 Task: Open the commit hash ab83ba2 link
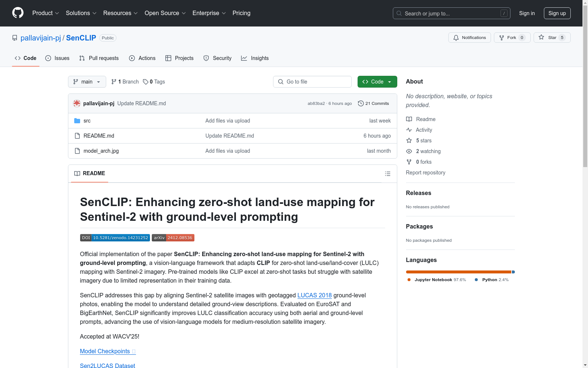point(316,103)
